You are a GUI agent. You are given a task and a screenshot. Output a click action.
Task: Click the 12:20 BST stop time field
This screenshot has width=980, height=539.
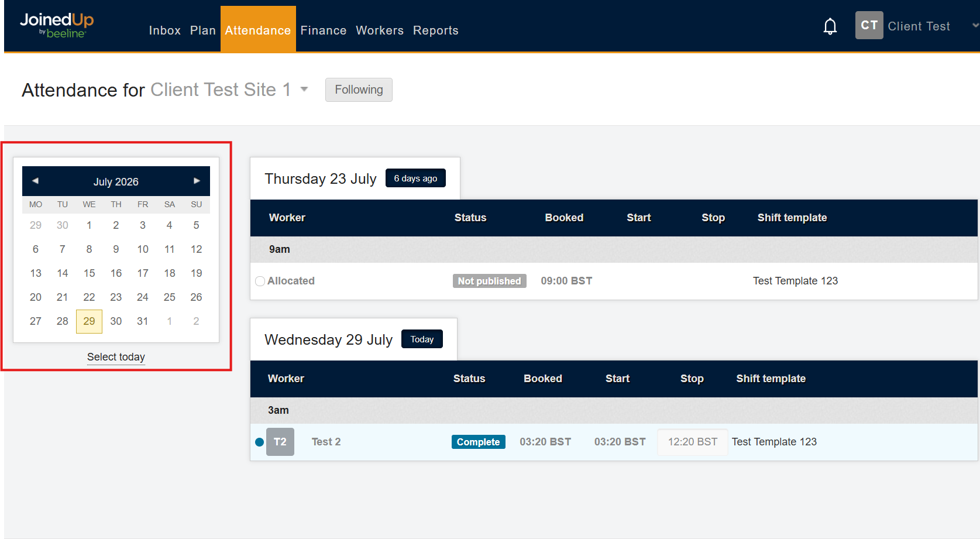pos(693,442)
